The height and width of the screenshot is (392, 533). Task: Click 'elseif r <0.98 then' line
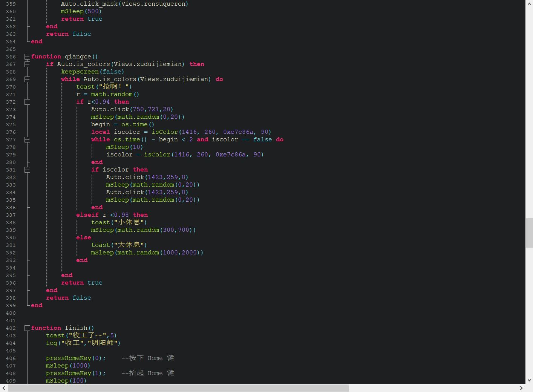coord(112,215)
